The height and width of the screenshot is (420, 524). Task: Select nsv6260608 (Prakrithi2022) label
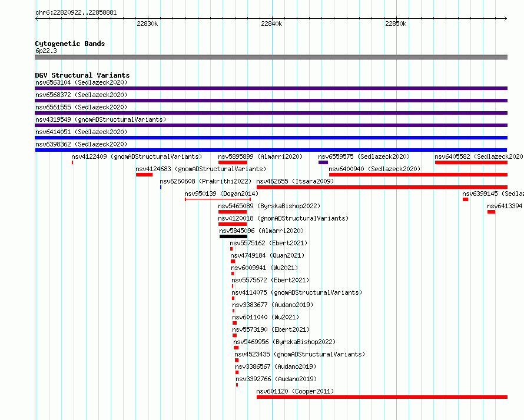coord(205,181)
